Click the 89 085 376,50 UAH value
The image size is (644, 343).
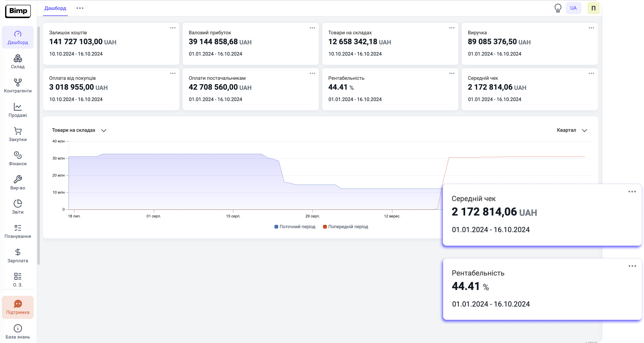[x=499, y=42]
